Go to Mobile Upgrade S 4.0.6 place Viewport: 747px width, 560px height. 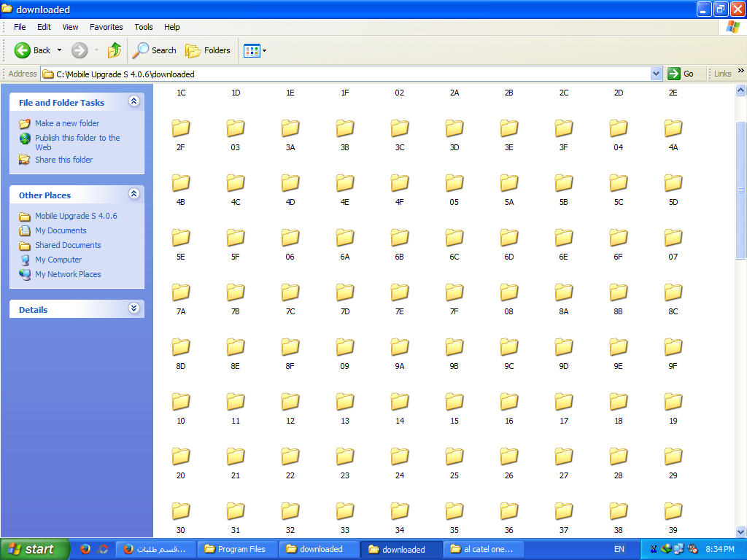(x=76, y=216)
